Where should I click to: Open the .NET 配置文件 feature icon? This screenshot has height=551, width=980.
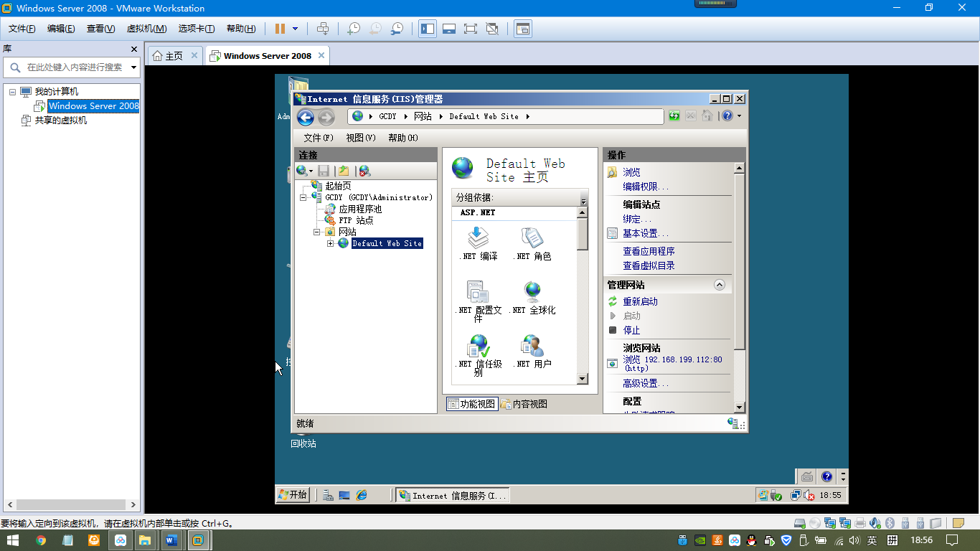479,301
